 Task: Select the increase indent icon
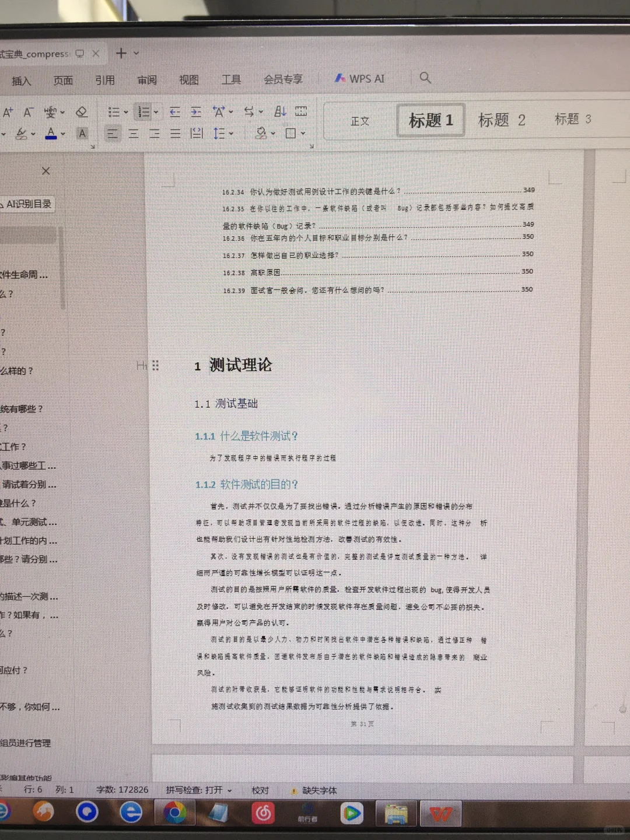click(x=195, y=112)
